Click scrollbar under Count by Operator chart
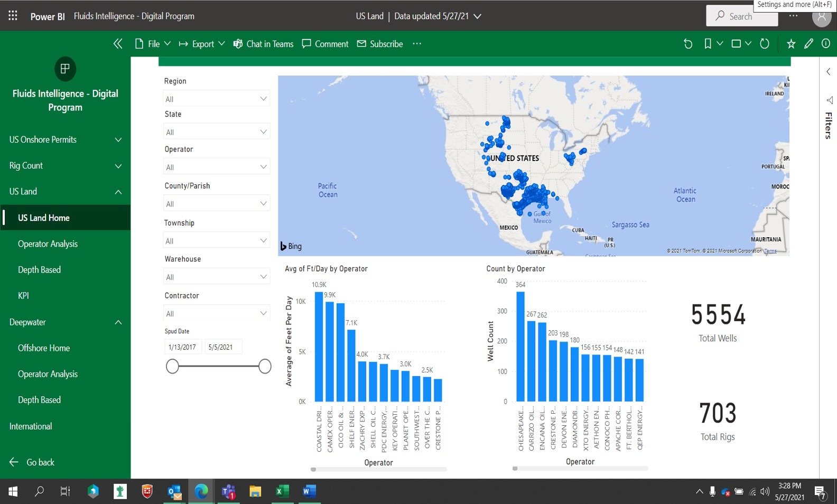 tap(580, 469)
